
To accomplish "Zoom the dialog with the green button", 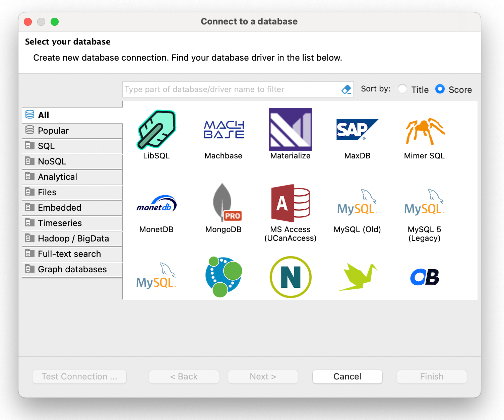I will point(55,22).
